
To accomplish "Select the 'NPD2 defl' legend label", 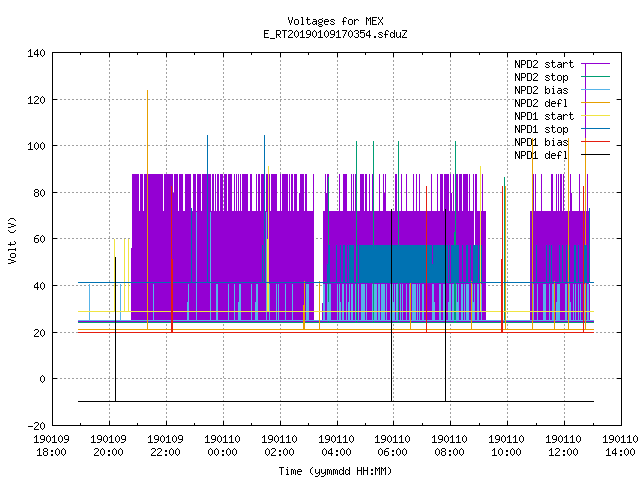I will [x=541, y=103].
